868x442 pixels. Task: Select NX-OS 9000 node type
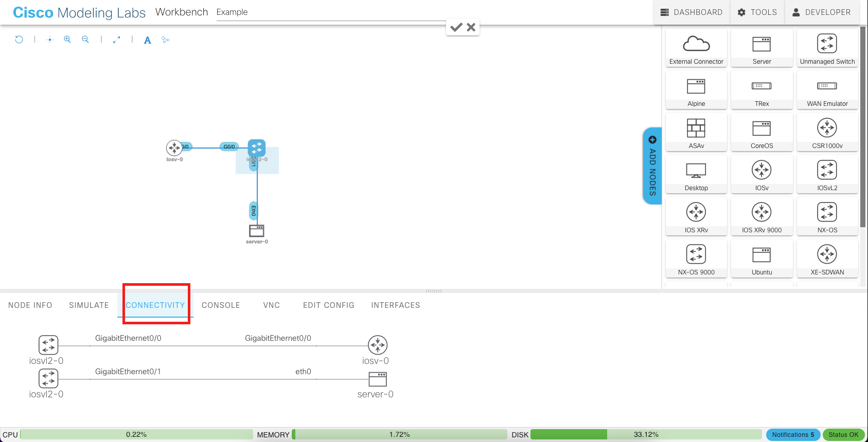(696, 259)
